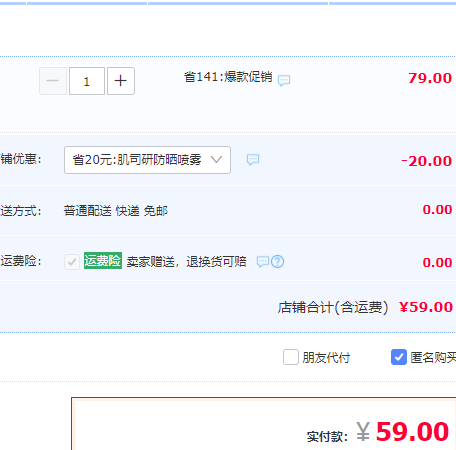Click message icon beside store discount dropdown
The image size is (456, 450).
[x=253, y=160]
